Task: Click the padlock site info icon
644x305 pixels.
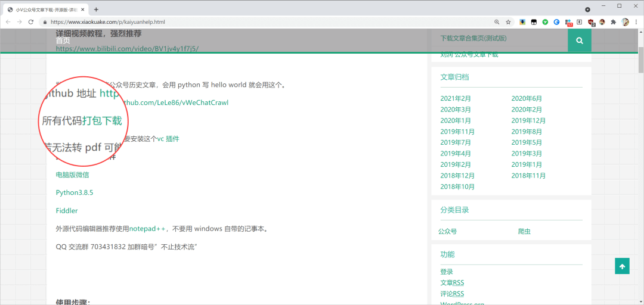Action: (45, 22)
